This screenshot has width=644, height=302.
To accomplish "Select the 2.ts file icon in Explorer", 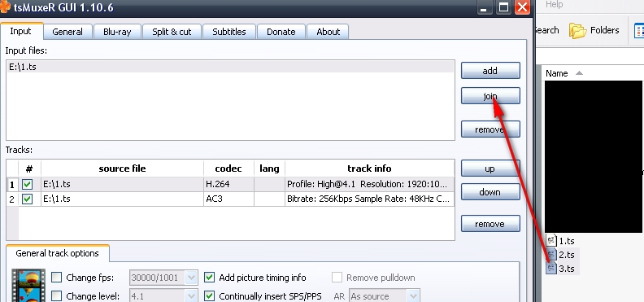I will 551,254.
